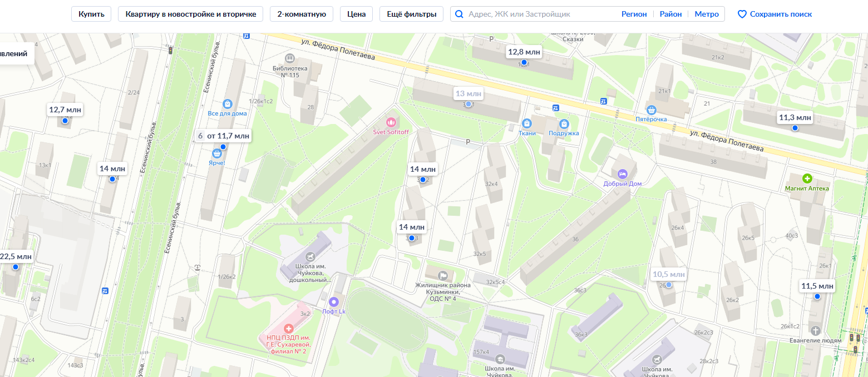Click the traffic light icon on Есенинский бульвар
This screenshot has width=868, height=377.
pos(170,50)
